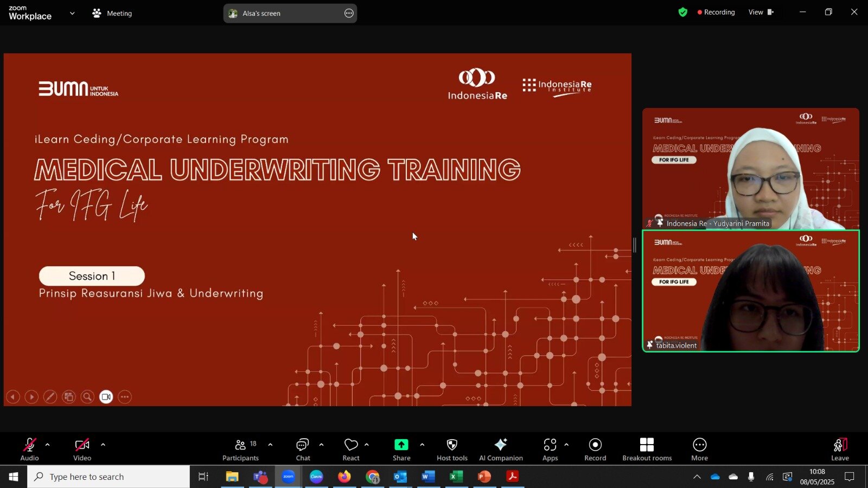Open Firefox from the taskbar
Image resolution: width=868 pixels, height=488 pixels.
(344, 477)
